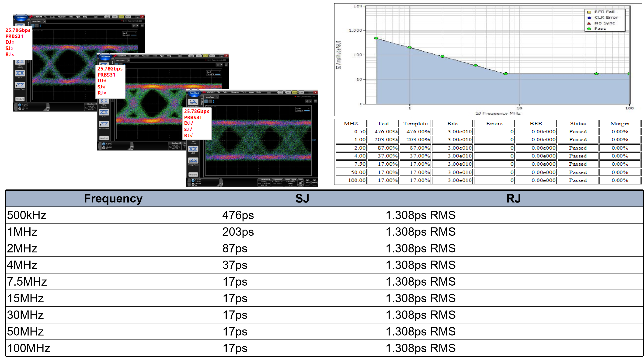
Task: Click Math round button in front window
Action: coord(307,182)
